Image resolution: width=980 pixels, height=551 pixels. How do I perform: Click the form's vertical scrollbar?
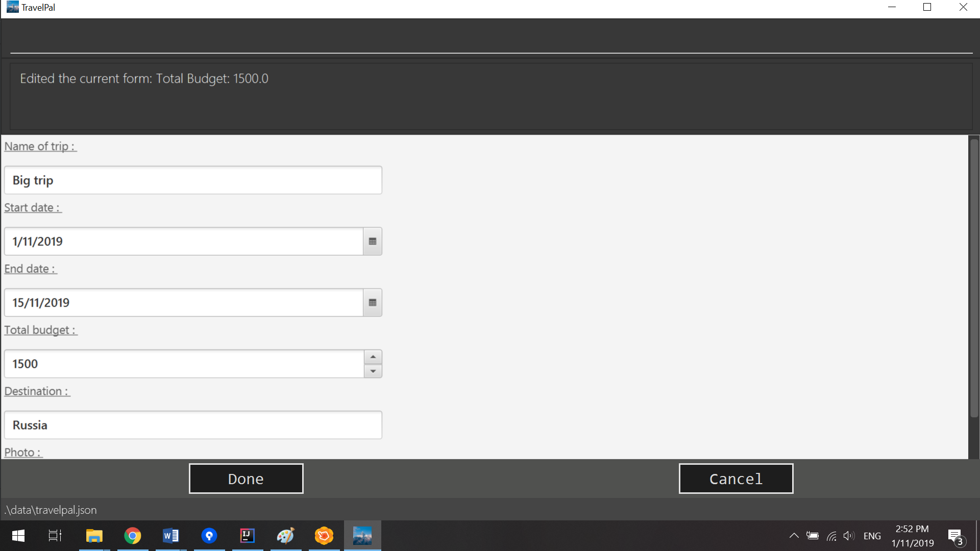pos(974,278)
